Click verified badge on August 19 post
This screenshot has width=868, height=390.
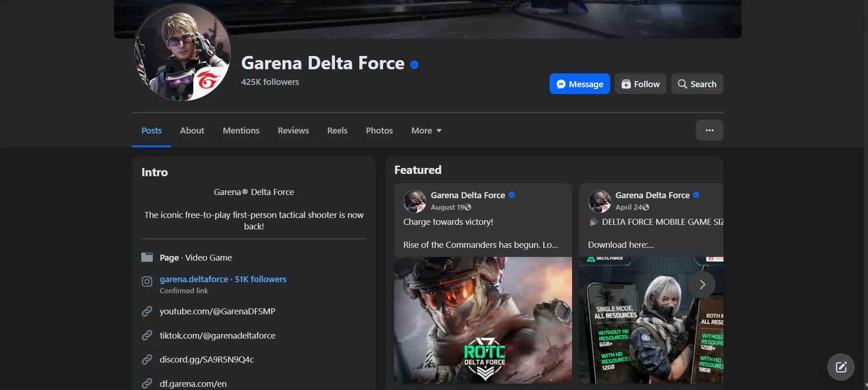tap(512, 195)
